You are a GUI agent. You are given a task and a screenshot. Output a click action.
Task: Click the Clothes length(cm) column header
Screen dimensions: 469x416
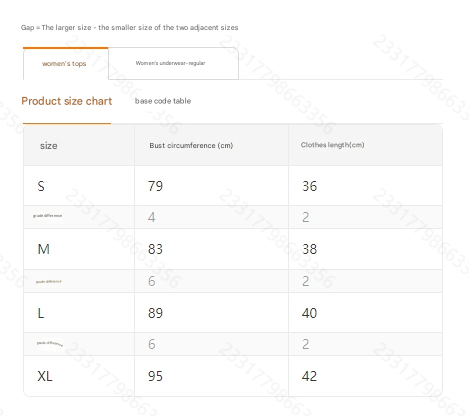(x=332, y=145)
